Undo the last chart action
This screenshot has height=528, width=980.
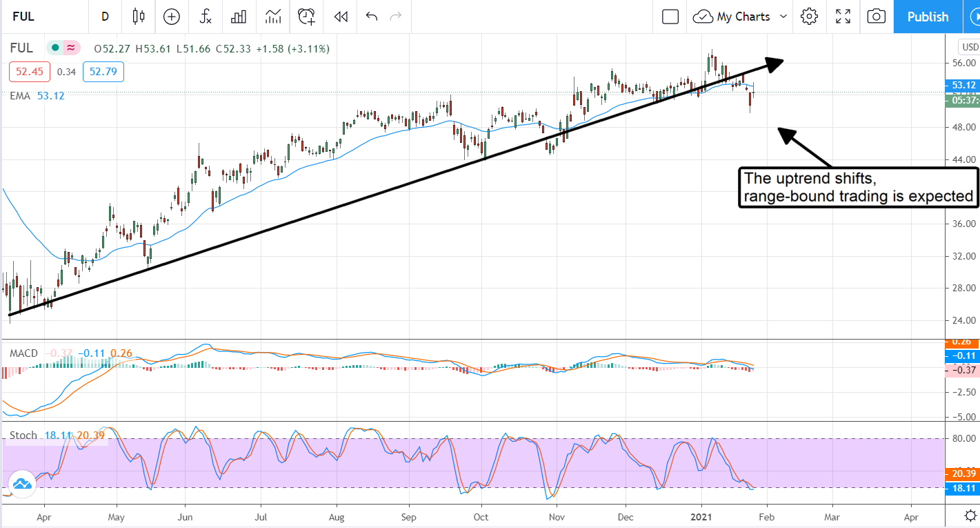pos(372,17)
